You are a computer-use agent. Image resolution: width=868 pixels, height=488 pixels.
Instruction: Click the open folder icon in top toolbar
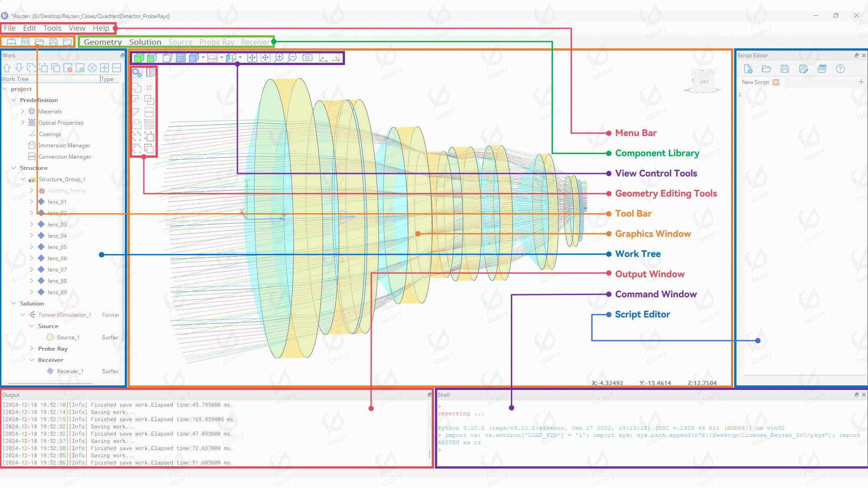[39, 42]
